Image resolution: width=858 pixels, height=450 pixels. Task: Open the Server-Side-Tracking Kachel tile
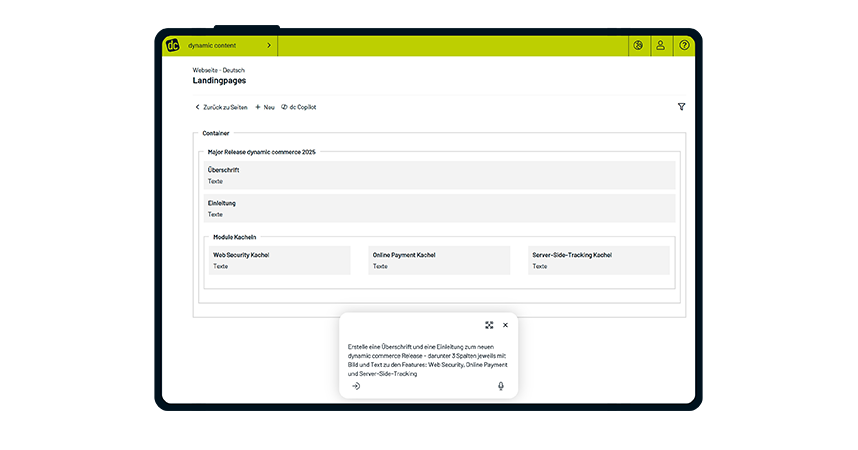pyautogui.click(x=599, y=261)
